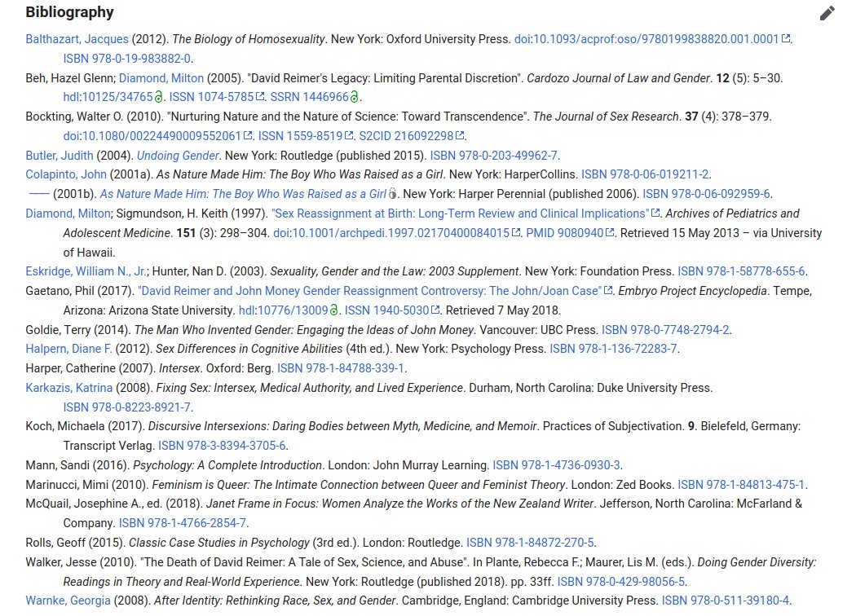Image resolution: width=856 pixels, height=616 pixels.
Task: Click text "Goldie, Terry (2014)"
Action: (78, 330)
